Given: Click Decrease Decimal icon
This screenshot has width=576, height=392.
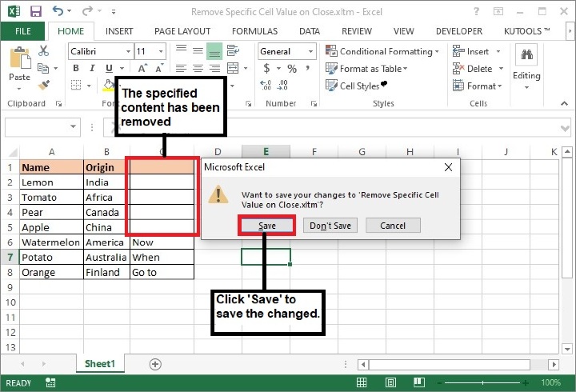Looking at the screenshot, I should point(282,85).
